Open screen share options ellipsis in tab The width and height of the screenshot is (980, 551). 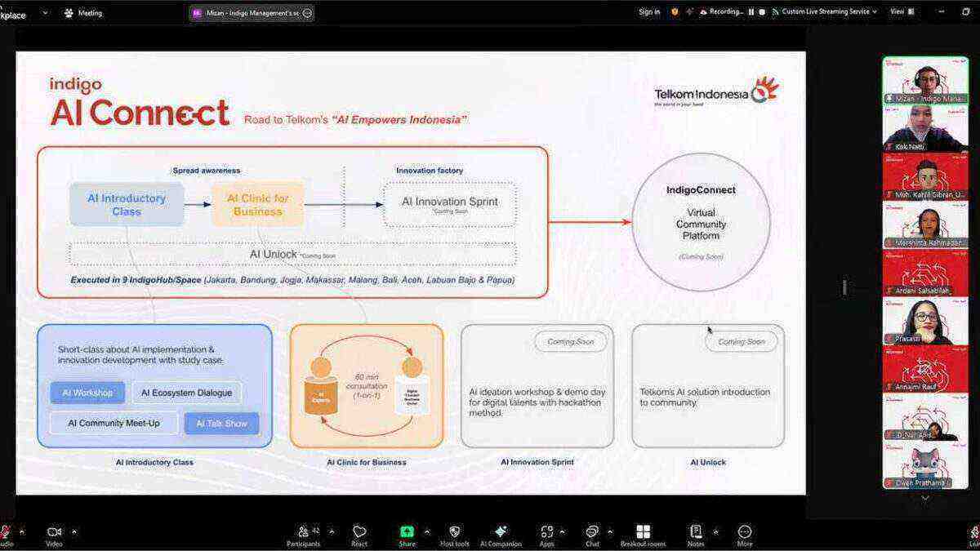(307, 13)
